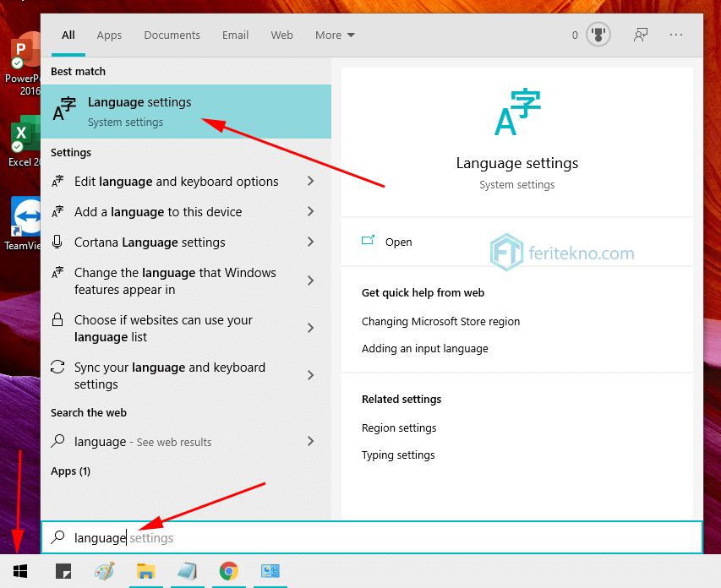Expand Change the language Windows features chevron
Image resolution: width=721 pixels, height=588 pixels.
click(310, 280)
